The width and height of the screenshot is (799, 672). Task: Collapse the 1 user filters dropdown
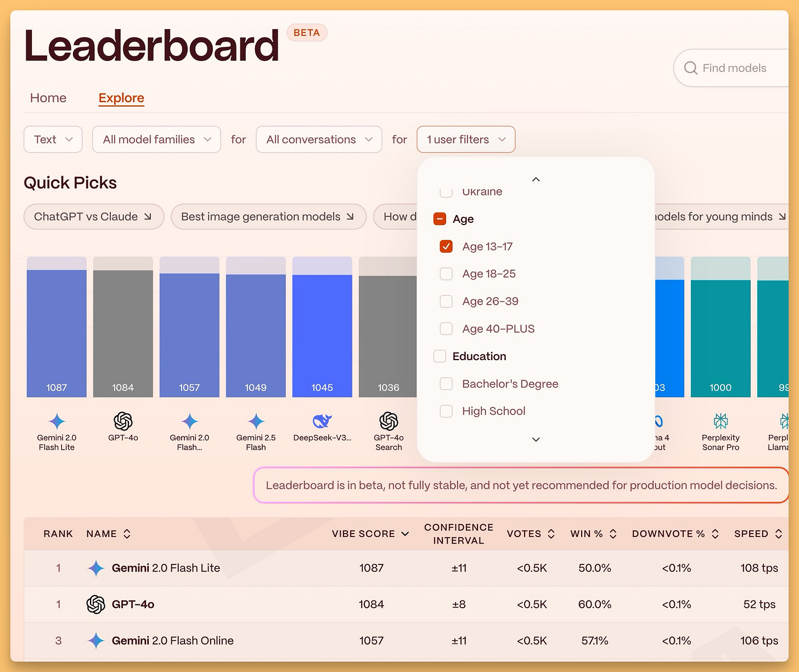[466, 139]
